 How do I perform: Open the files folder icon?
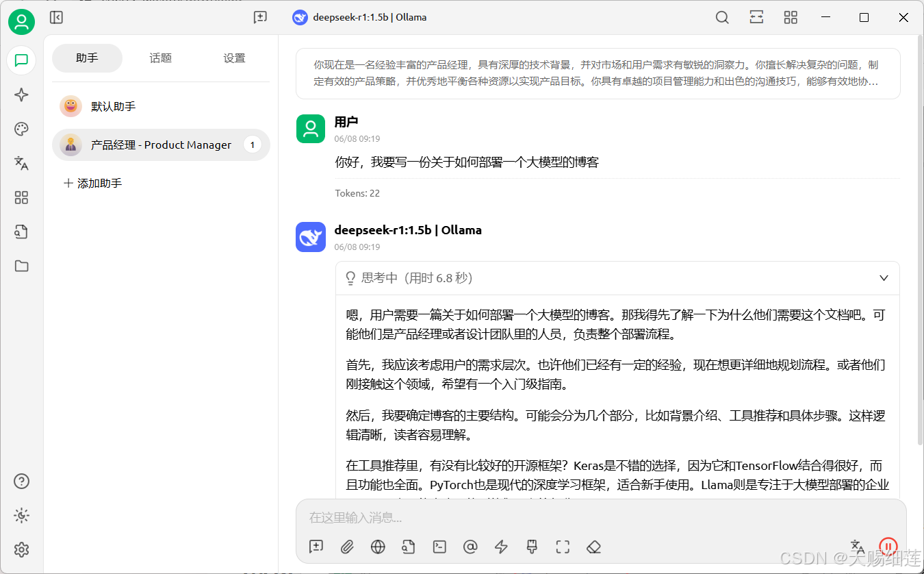(x=21, y=266)
